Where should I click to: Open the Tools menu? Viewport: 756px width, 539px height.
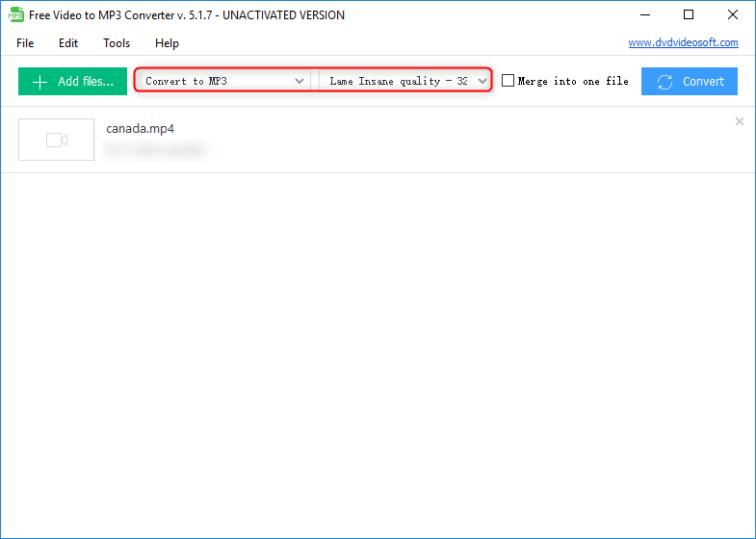coord(117,43)
